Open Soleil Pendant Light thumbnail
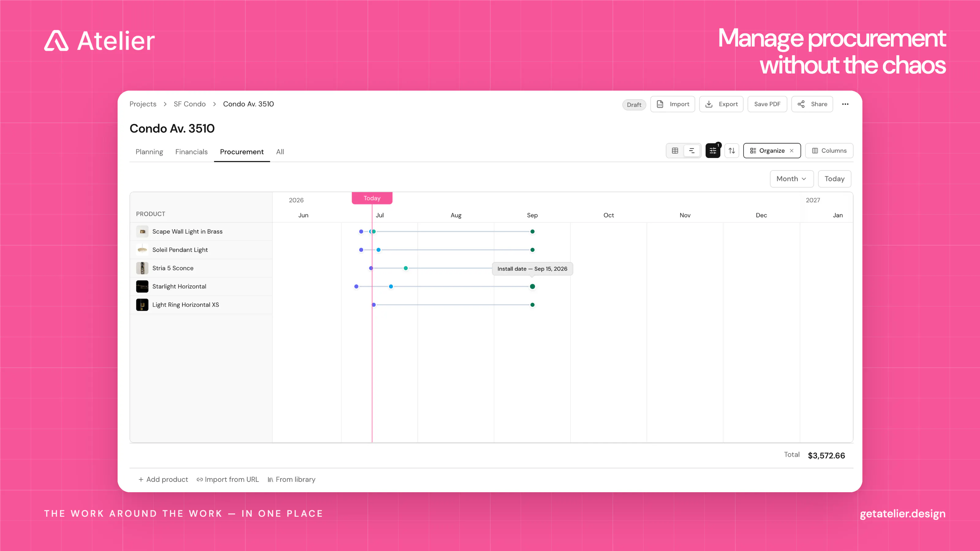Image resolution: width=980 pixels, height=551 pixels. pos(142,249)
